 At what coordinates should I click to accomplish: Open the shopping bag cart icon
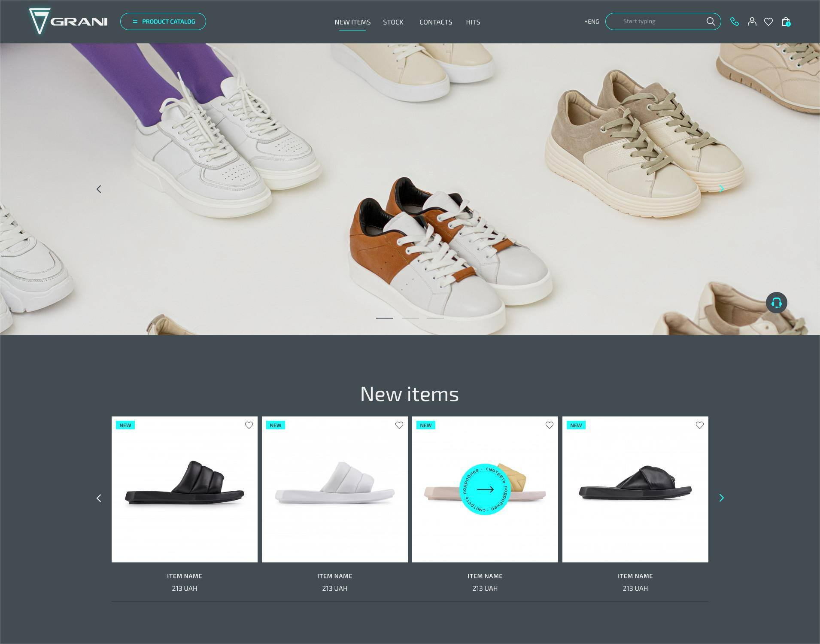tap(786, 21)
